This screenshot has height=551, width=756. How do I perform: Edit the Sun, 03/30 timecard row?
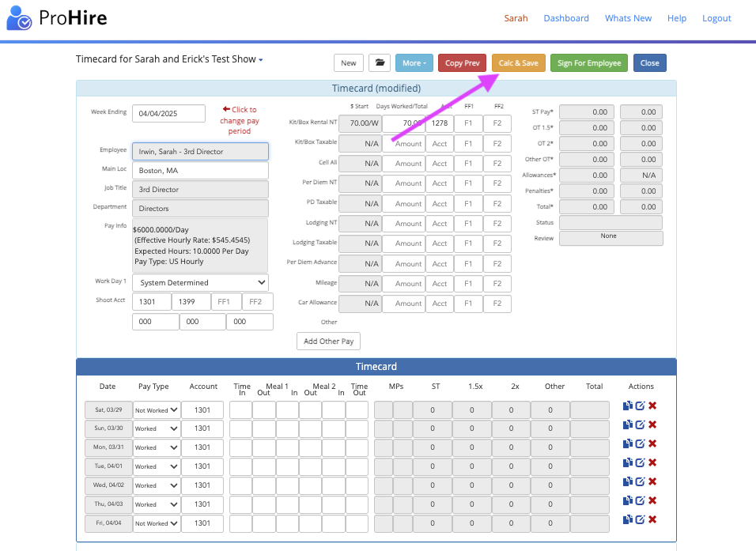(x=640, y=425)
